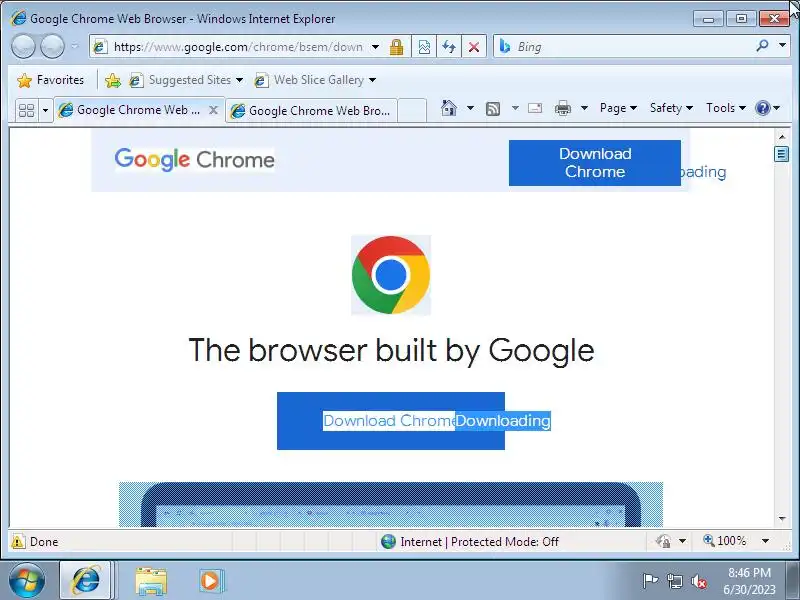Open the Safety menu
Viewport: 800px width, 600px height.
coord(671,108)
